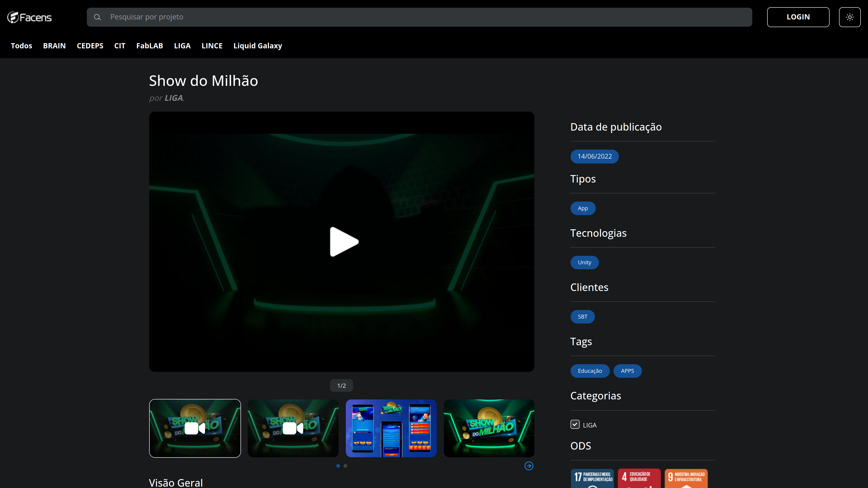Click the Facens logo
Screen dimensions: 868x488
click(29, 17)
